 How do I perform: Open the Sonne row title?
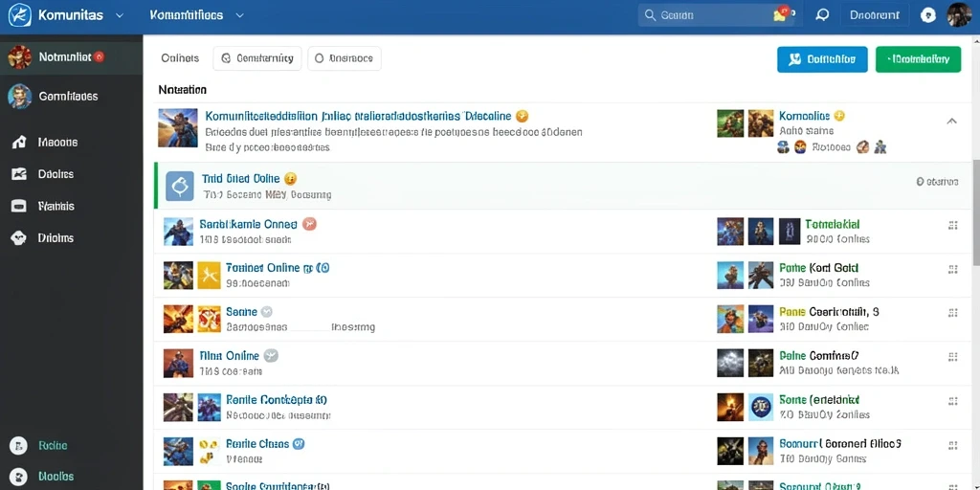tap(241, 311)
